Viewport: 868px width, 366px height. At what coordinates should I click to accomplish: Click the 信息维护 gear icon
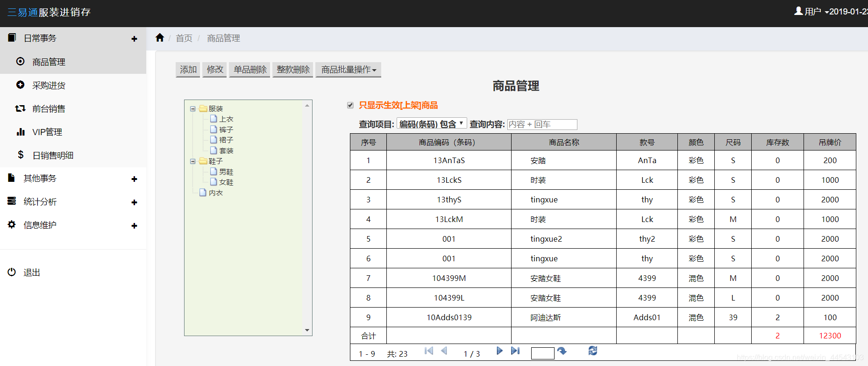tap(12, 224)
